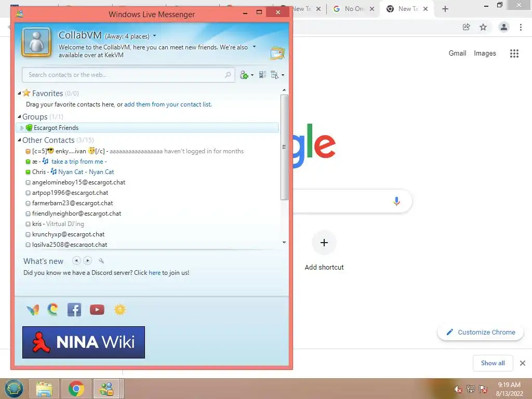Image resolution: width=532 pixels, height=399 pixels.
Task: Select contact krunchyxp@escargot.chat
Action: pyautogui.click(x=68, y=234)
